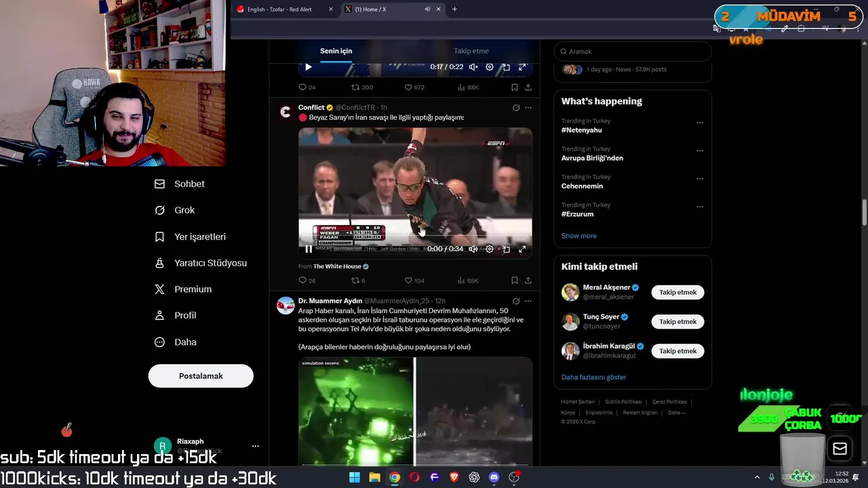This screenshot has height=488, width=868.
Task: Open views analytics showing 65K
Action: 469,281
